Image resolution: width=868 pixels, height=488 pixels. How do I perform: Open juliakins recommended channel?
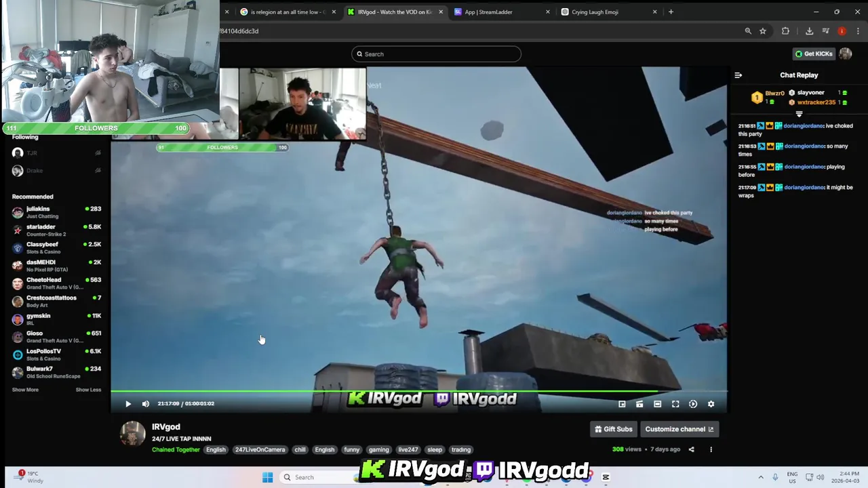(56, 212)
